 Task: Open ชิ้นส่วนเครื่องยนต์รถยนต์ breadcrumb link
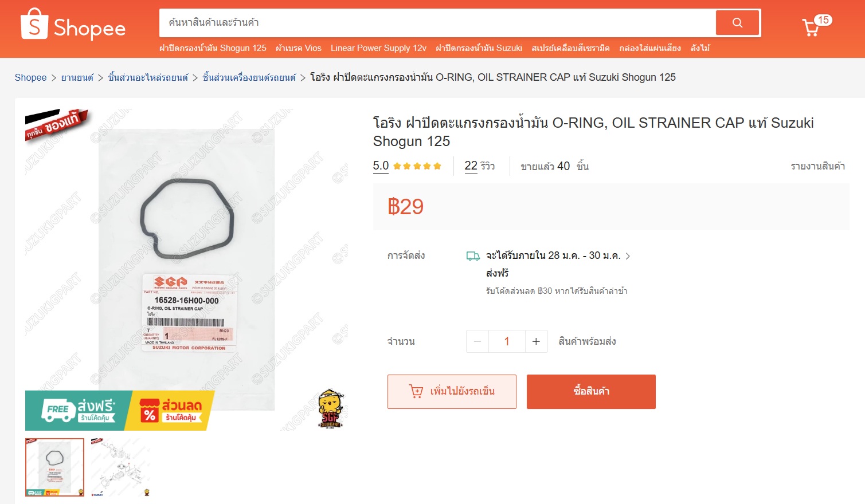click(249, 77)
